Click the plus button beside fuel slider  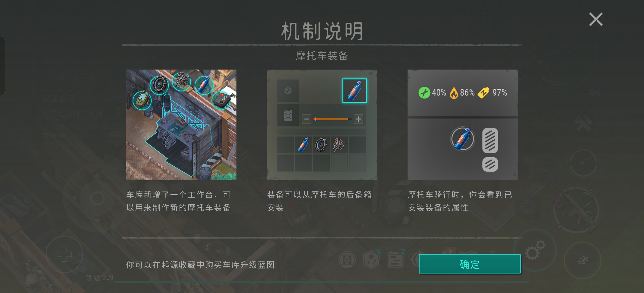[358, 119]
